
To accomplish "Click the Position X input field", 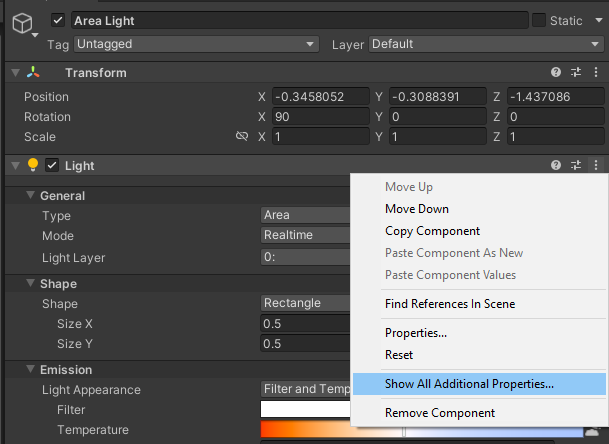I will [x=321, y=96].
